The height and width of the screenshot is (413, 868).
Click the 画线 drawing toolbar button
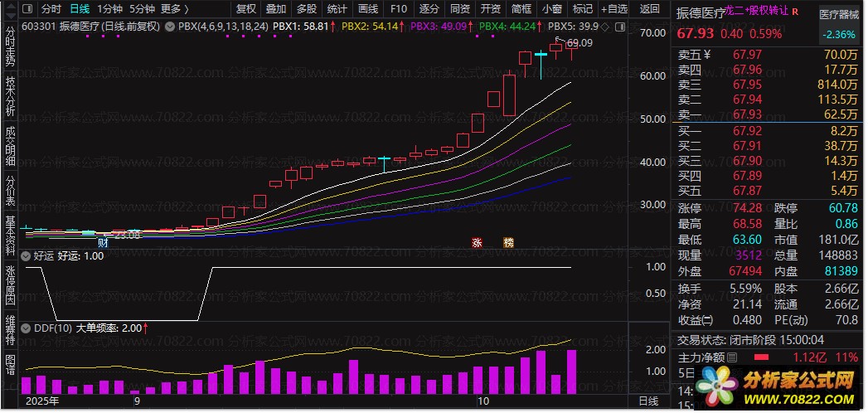click(367, 9)
